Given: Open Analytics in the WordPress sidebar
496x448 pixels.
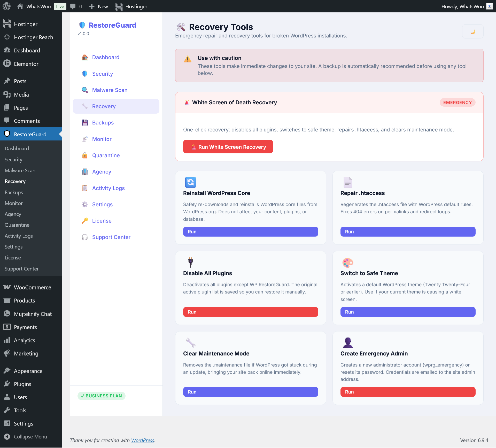Looking at the screenshot, I should tap(31, 340).
